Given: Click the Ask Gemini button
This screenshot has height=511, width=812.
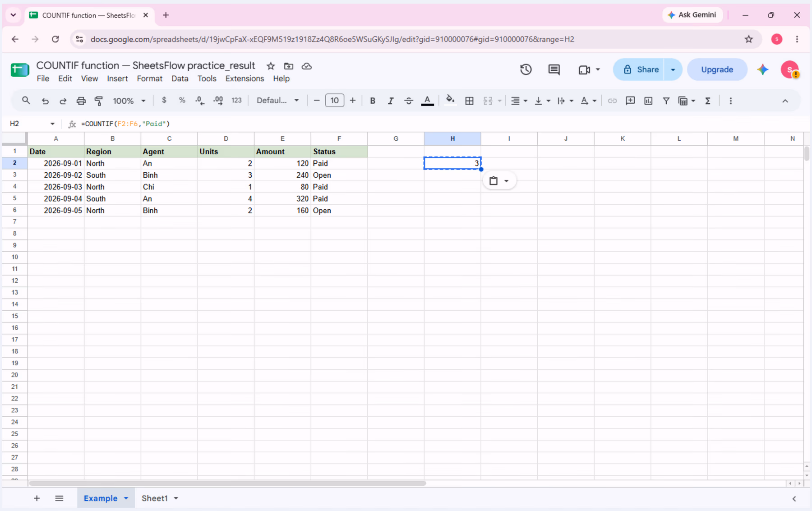Looking at the screenshot, I should (692, 15).
